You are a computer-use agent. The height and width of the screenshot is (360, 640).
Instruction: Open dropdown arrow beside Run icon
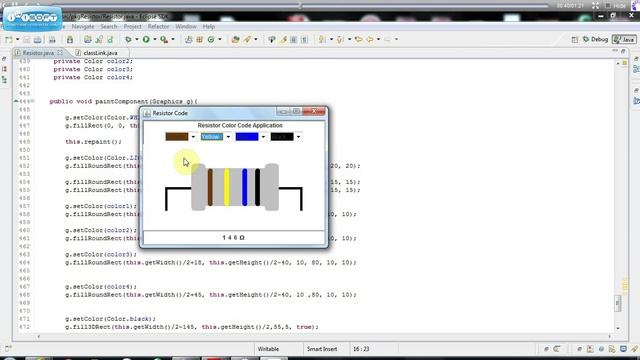pyautogui.click(x=155, y=40)
